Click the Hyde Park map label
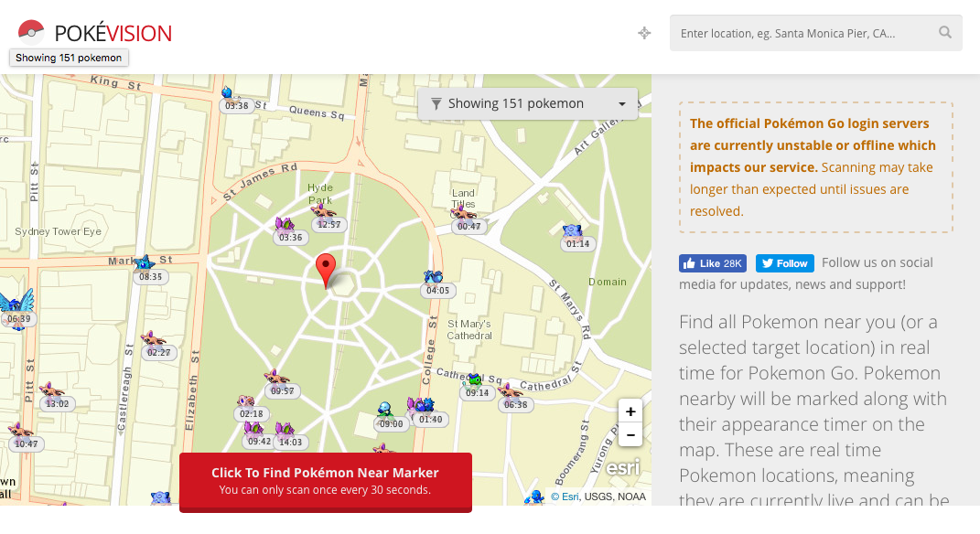This screenshot has height=534, width=980. pyautogui.click(x=320, y=194)
